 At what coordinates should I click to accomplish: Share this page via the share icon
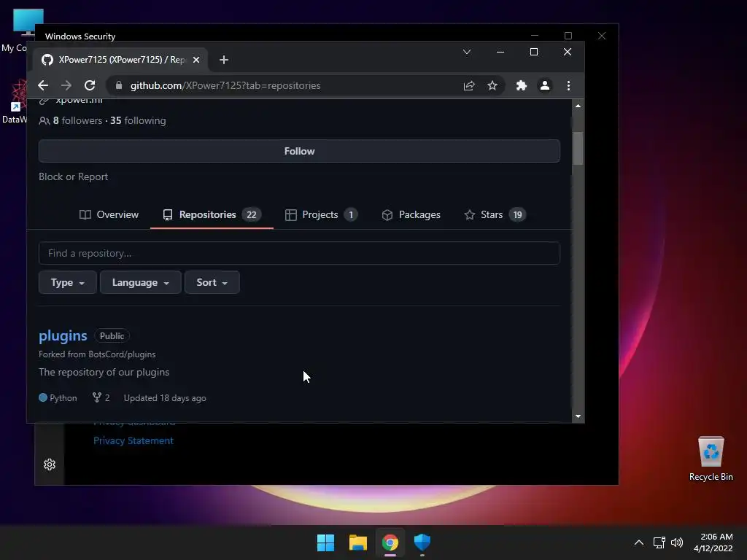point(469,85)
